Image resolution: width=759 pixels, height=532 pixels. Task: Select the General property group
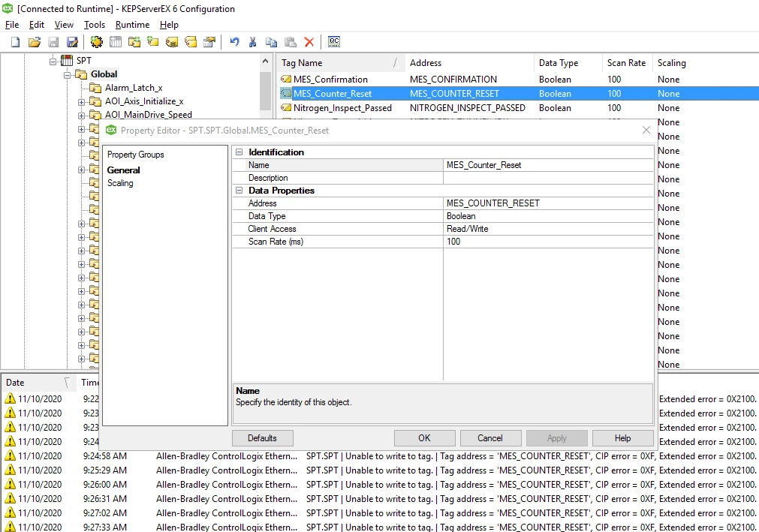point(123,170)
